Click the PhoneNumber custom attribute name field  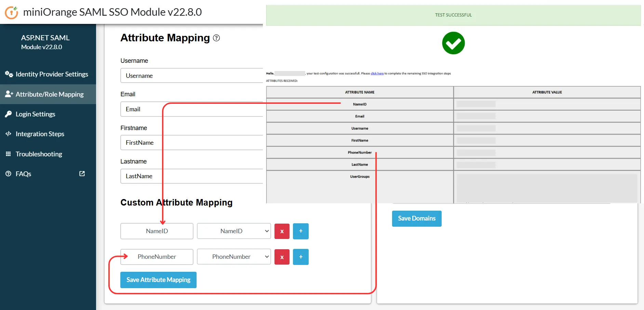pos(157,257)
